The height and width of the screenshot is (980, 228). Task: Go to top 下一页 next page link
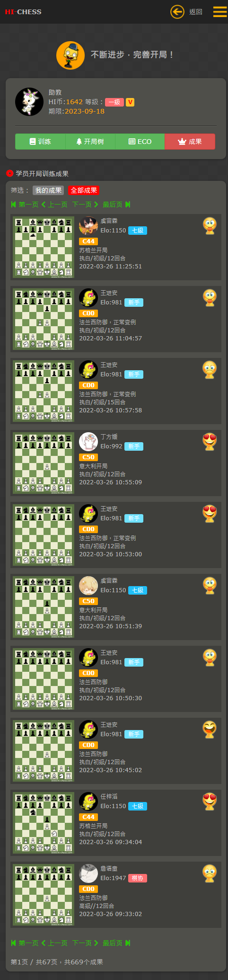pos(85,205)
